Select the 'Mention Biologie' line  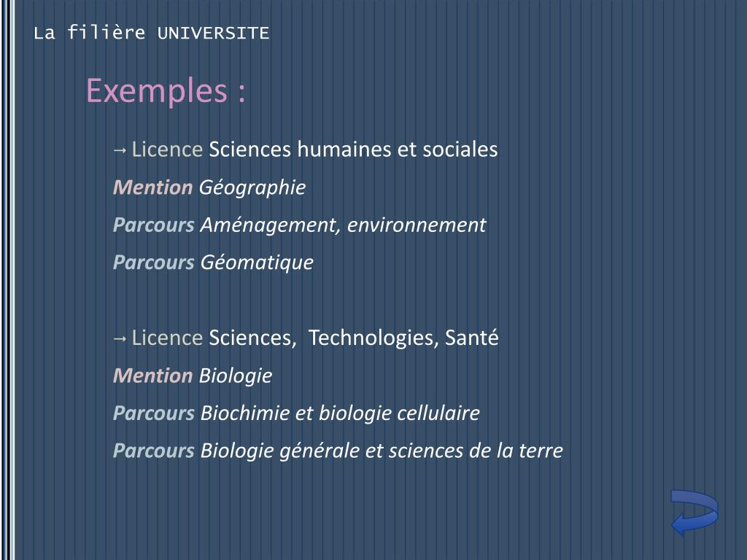(193, 376)
